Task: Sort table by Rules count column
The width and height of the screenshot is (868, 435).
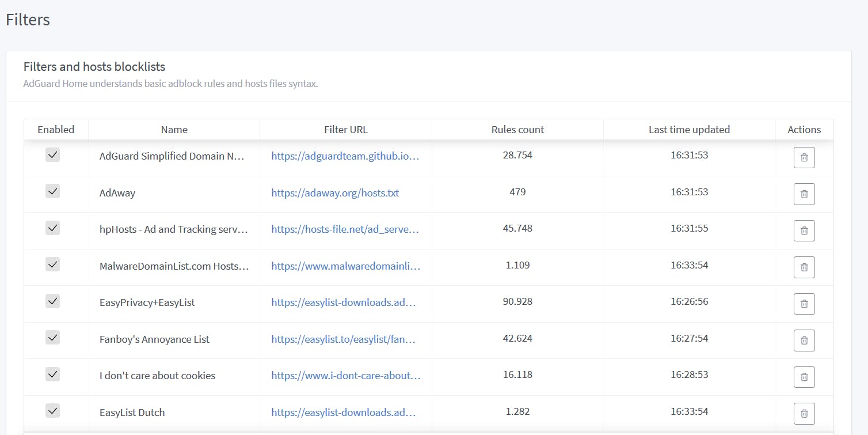Action: coord(517,130)
